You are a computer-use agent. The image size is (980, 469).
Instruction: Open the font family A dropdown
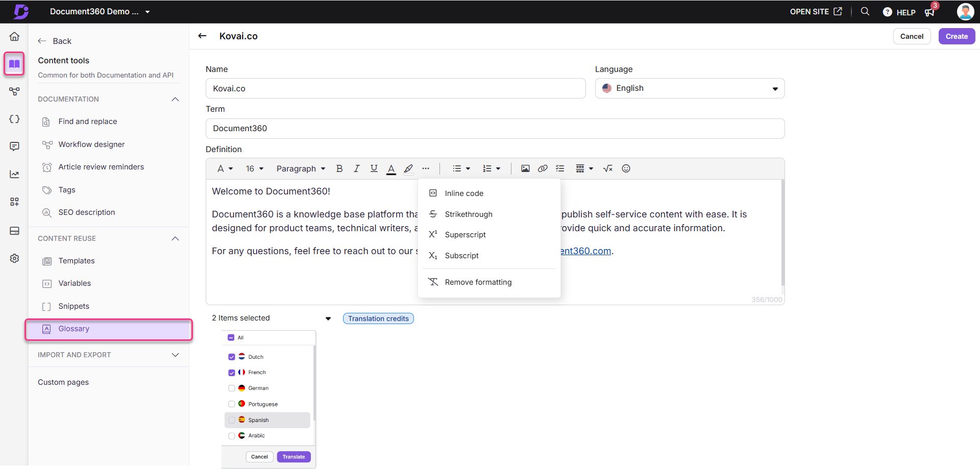click(225, 168)
